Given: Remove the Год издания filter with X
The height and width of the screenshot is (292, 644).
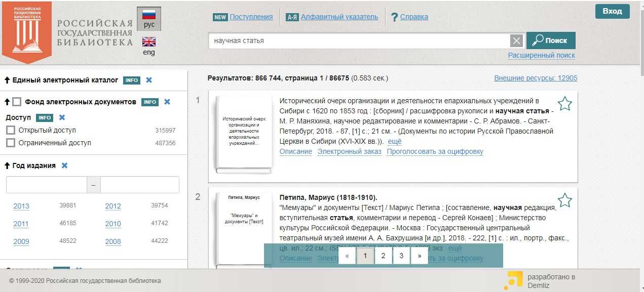Looking at the screenshot, I should tap(65, 165).
